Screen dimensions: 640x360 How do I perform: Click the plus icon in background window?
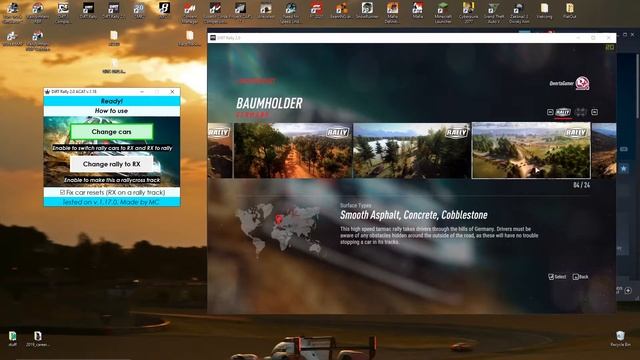coord(628,291)
